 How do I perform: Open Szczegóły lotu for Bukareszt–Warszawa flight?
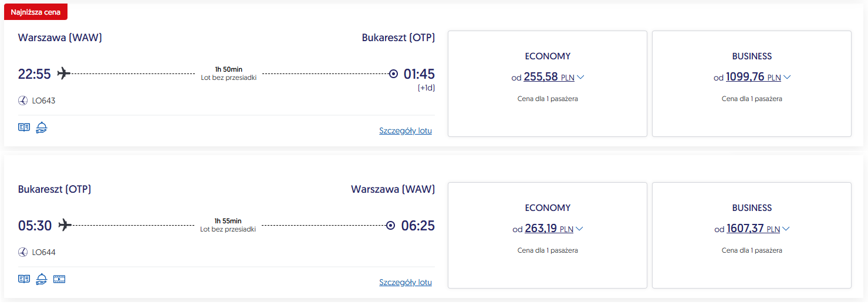coord(406,282)
